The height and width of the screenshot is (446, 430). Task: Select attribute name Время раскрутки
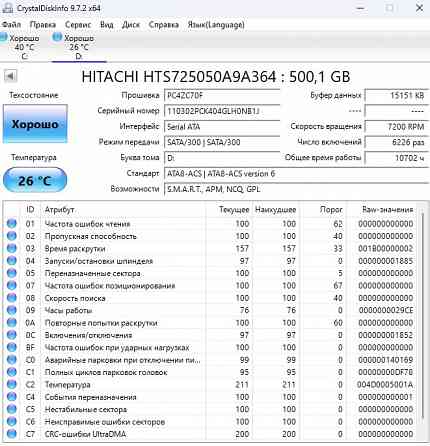pos(75,249)
